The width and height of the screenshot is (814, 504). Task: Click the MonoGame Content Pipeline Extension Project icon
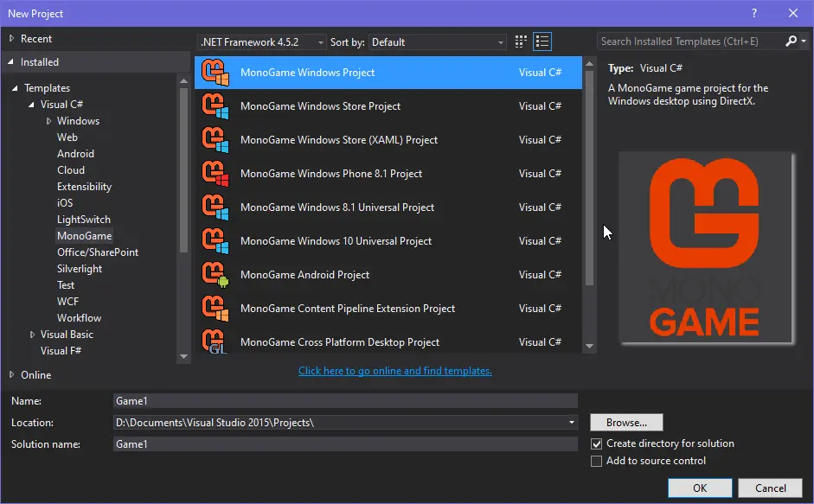[215, 309]
